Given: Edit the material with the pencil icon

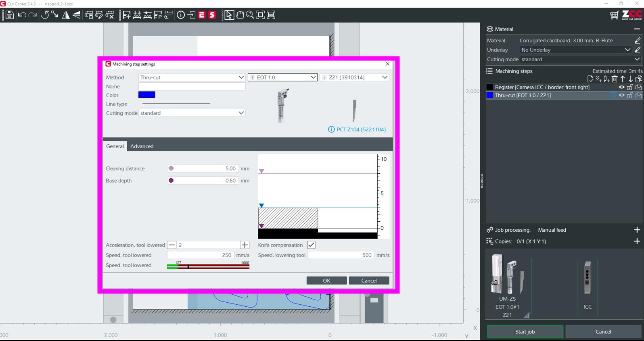Looking at the screenshot, I should point(638,40).
